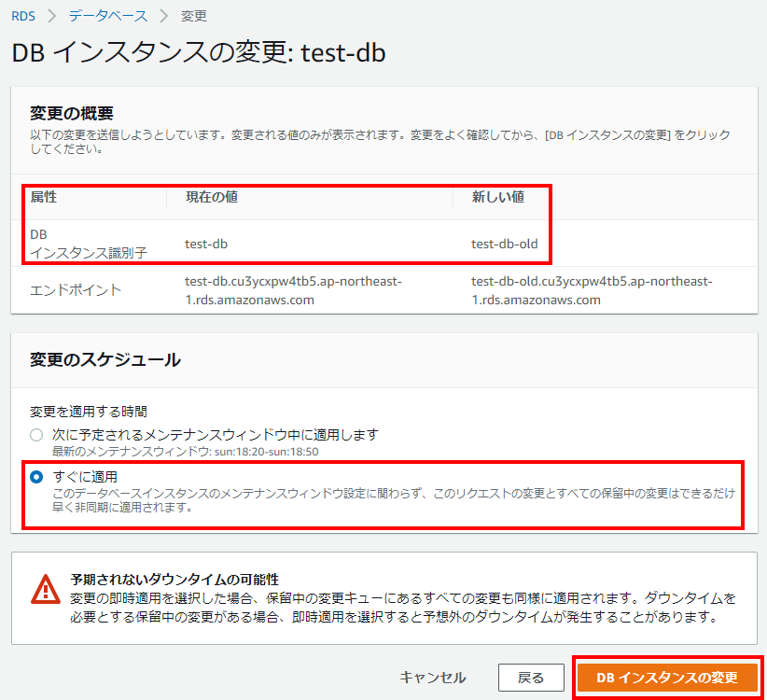Select the 属性 column header
767x700 pixels.
click(x=46, y=197)
